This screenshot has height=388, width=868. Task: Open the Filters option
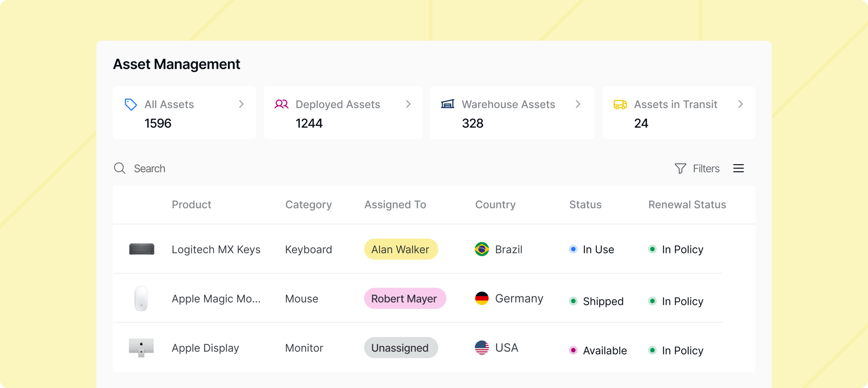697,168
